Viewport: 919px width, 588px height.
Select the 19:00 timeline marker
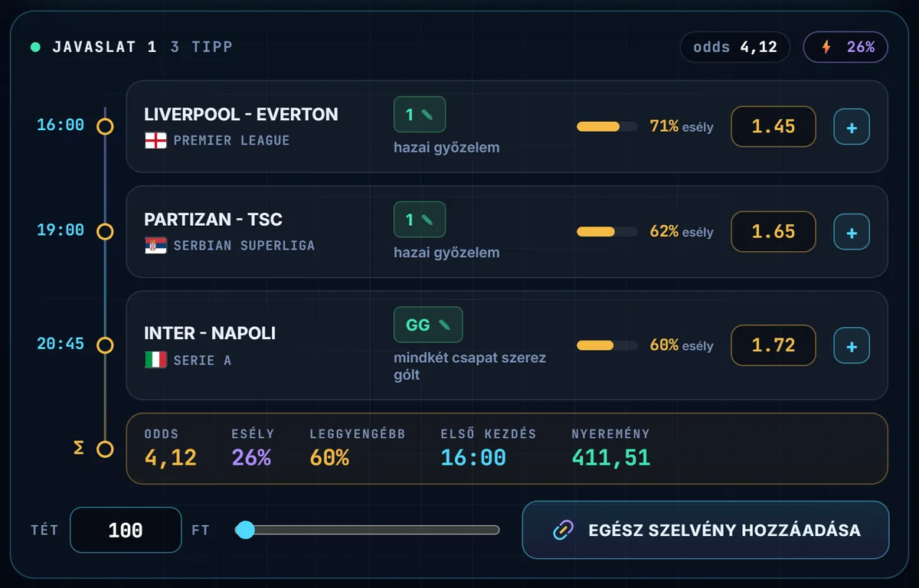pos(105,231)
